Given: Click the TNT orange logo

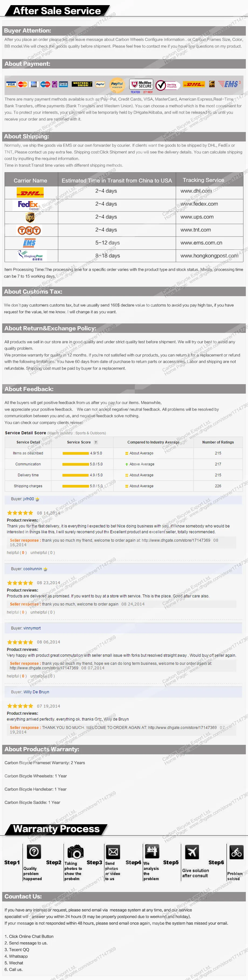Looking at the screenshot, I should click(29, 231).
